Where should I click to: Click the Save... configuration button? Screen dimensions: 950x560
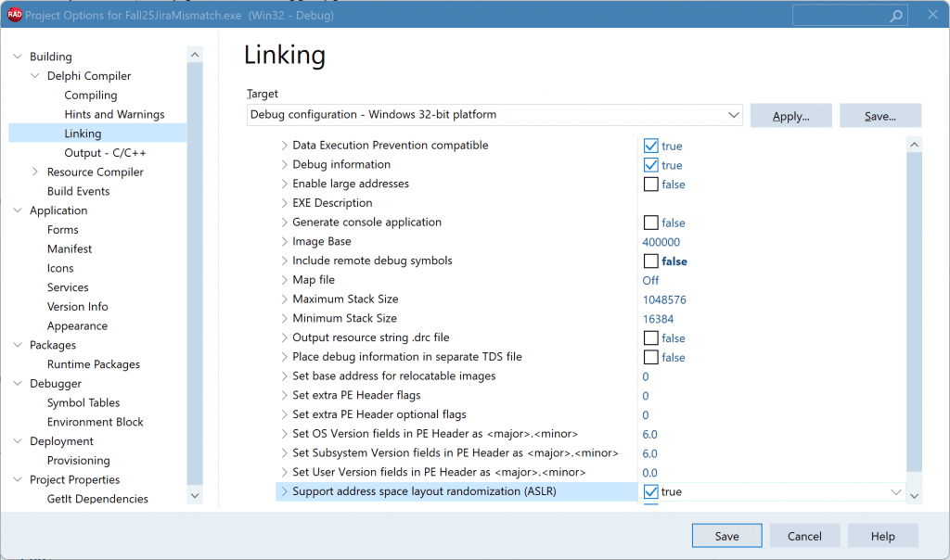[x=880, y=116]
